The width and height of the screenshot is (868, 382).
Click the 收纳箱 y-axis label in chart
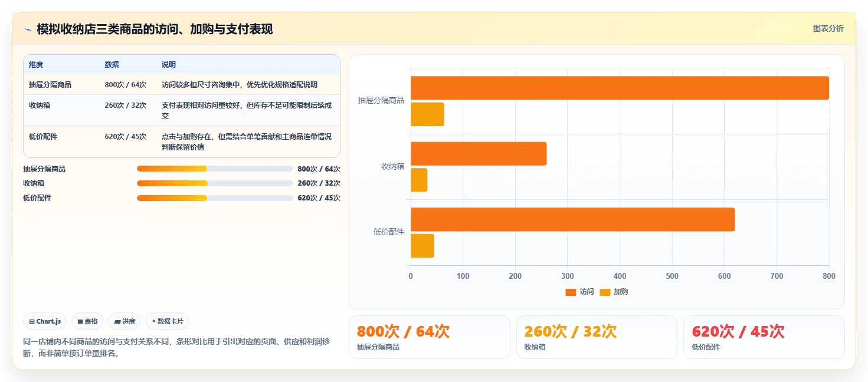click(x=393, y=167)
